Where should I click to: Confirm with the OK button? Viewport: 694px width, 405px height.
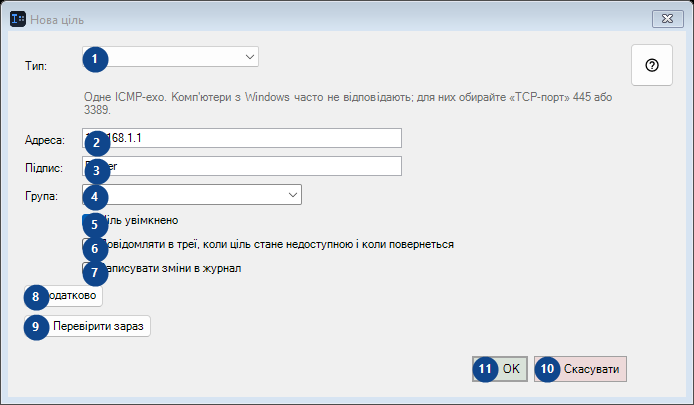pyautogui.click(x=500, y=369)
